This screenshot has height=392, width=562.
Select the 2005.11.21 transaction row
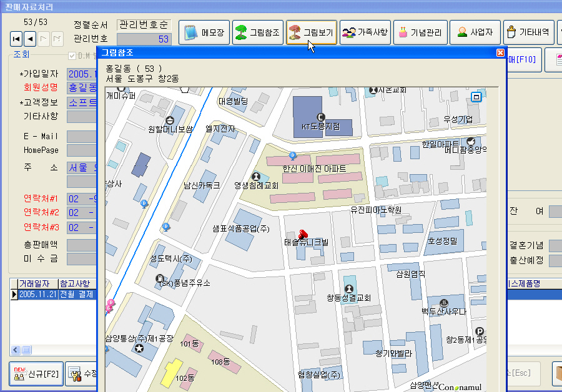point(54,294)
